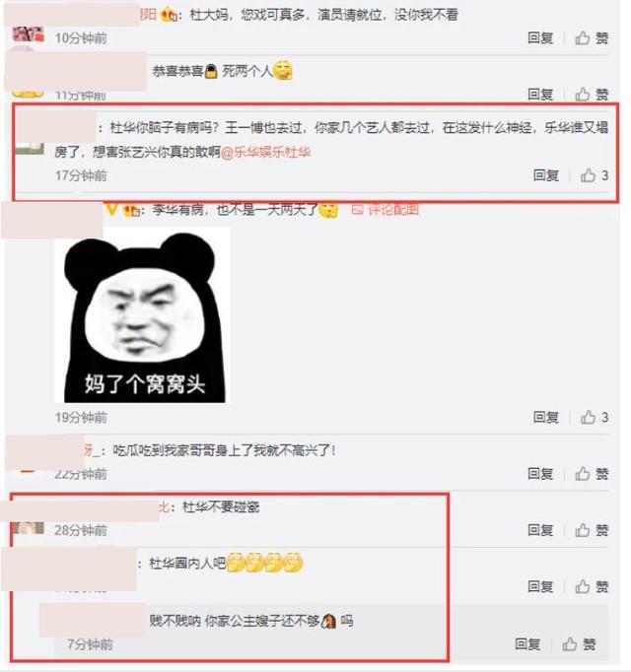Reply to the 17分钟前 highlighted comment
The height and width of the screenshot is (672, 631).
(545, 175)
